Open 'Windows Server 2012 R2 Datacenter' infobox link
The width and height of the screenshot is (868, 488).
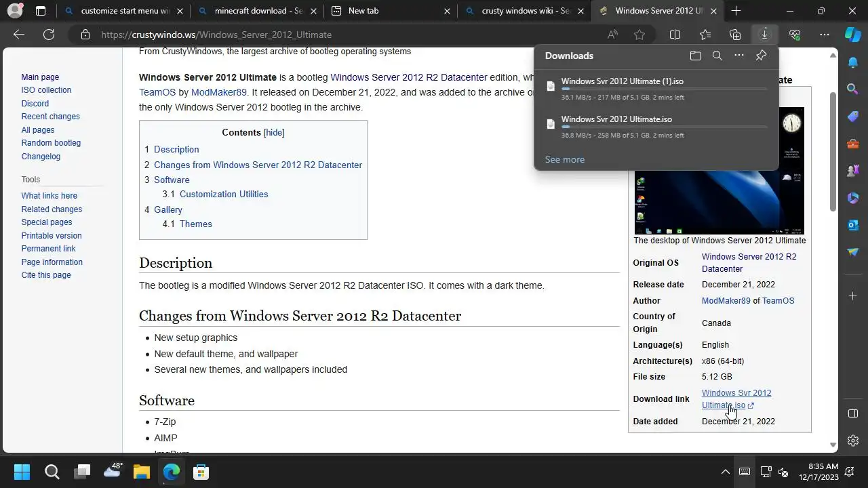749,263
